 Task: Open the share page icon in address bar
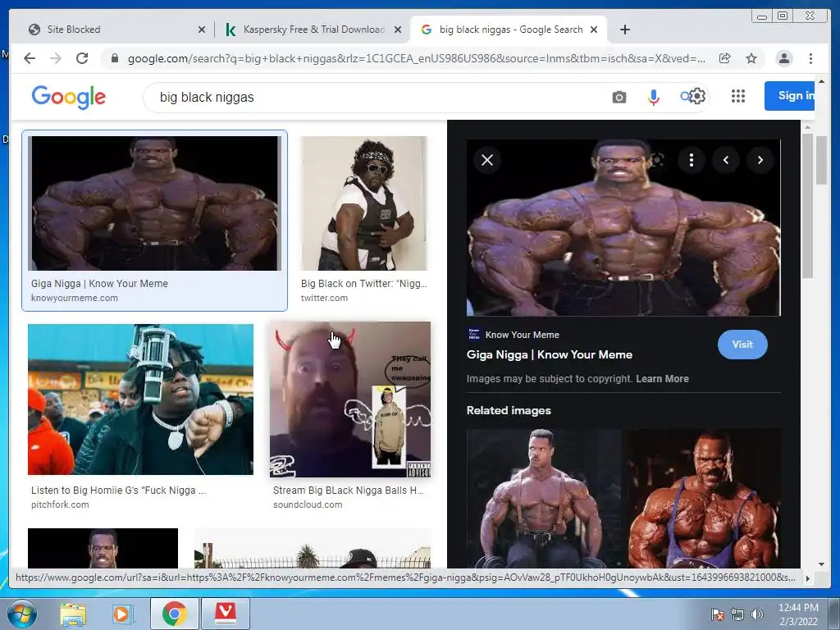point(725,58)
